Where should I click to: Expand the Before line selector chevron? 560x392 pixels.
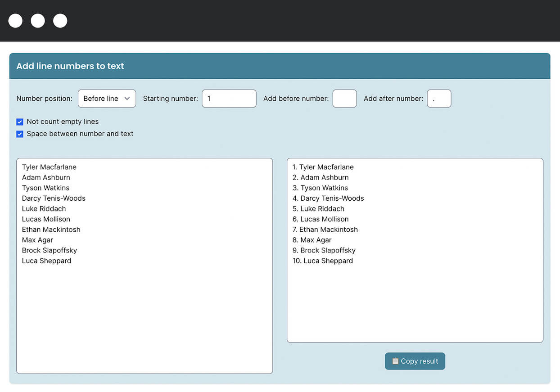pyautogui.click(x=127, y=98)
